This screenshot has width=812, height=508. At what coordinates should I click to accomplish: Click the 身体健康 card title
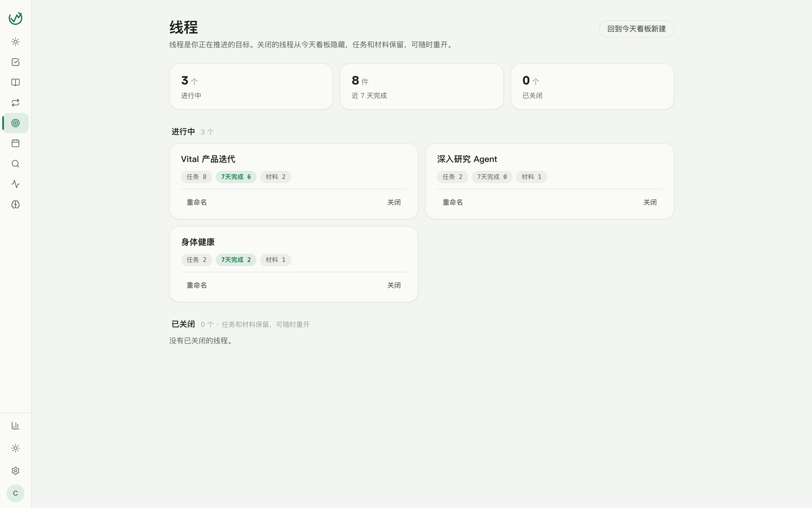coord(198,242)
